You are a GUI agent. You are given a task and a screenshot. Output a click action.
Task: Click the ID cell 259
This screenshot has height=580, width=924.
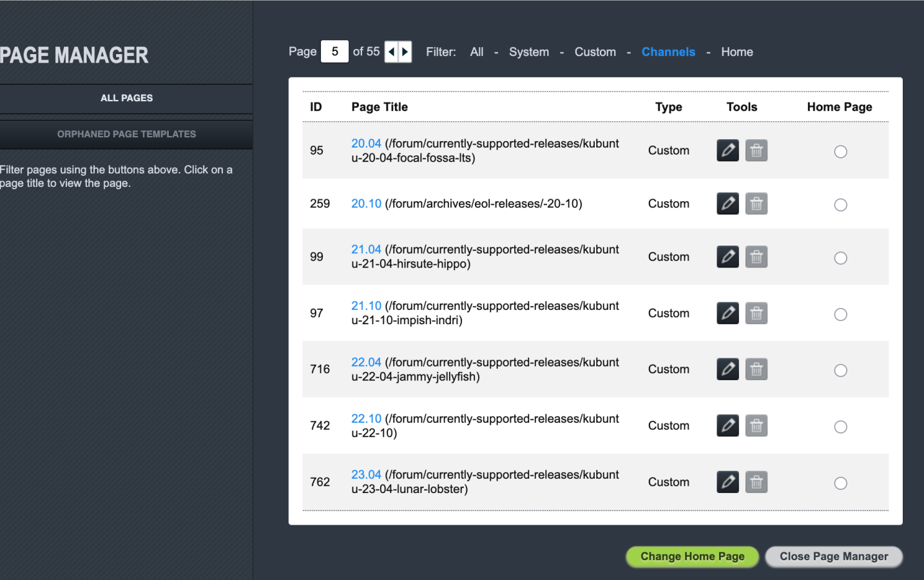pos(320,204)
